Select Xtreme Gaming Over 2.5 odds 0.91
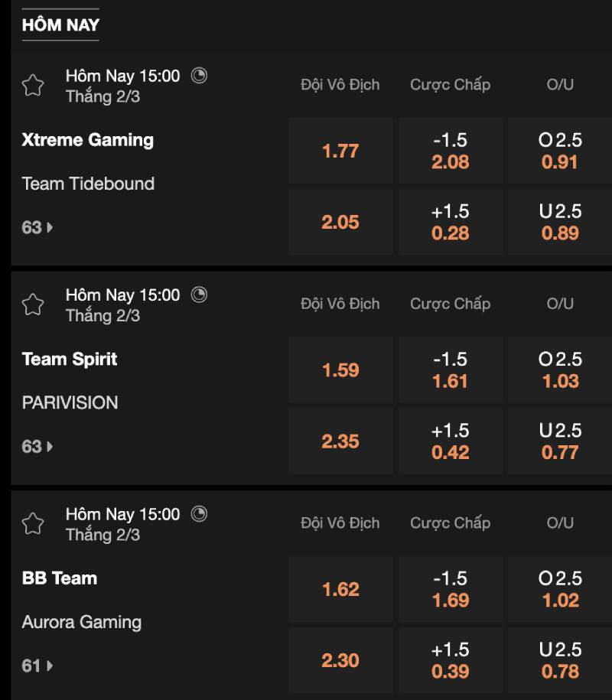 (x=560, y=151)
